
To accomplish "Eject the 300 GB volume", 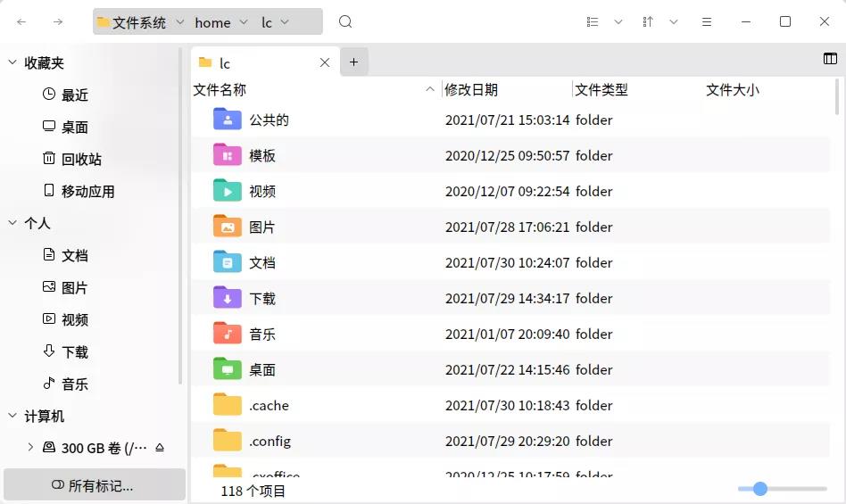I will (x=160, y=448).
